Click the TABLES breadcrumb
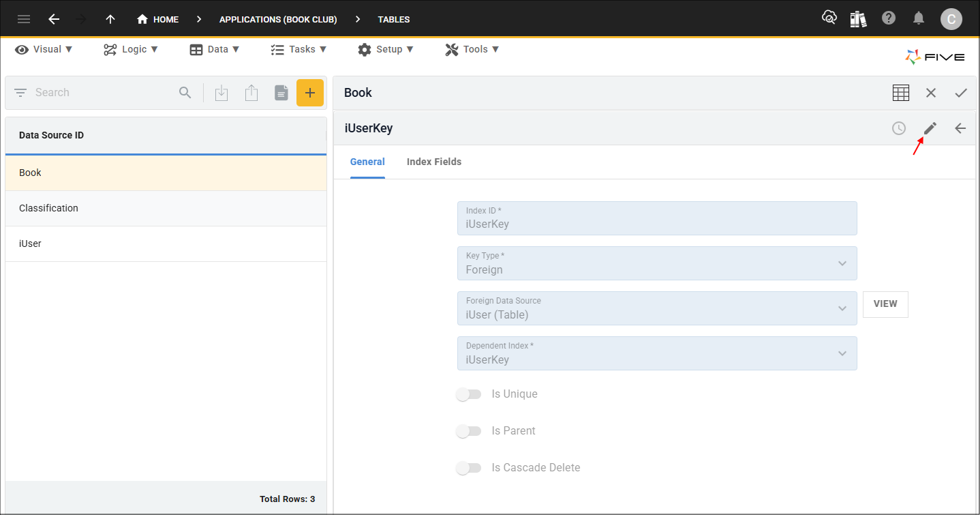The height and width of the screenshot is (515, 980). (x=394, y=19)
